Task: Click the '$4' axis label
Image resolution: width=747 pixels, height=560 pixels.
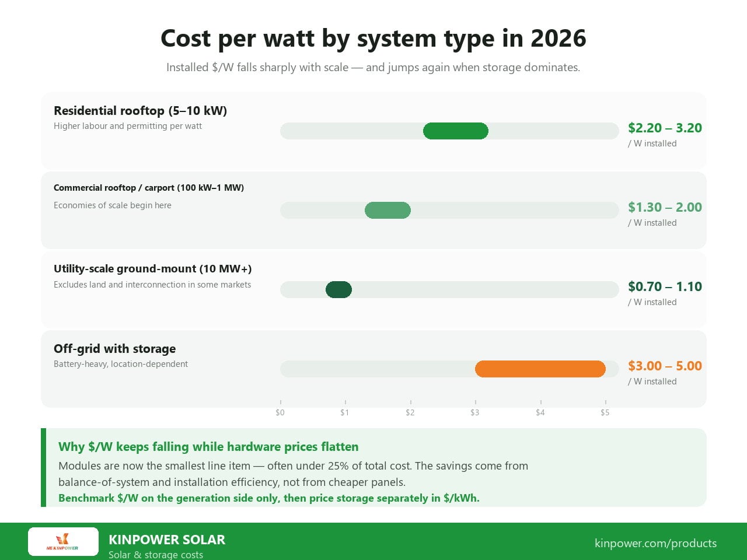Action: (x=540, y=412)
